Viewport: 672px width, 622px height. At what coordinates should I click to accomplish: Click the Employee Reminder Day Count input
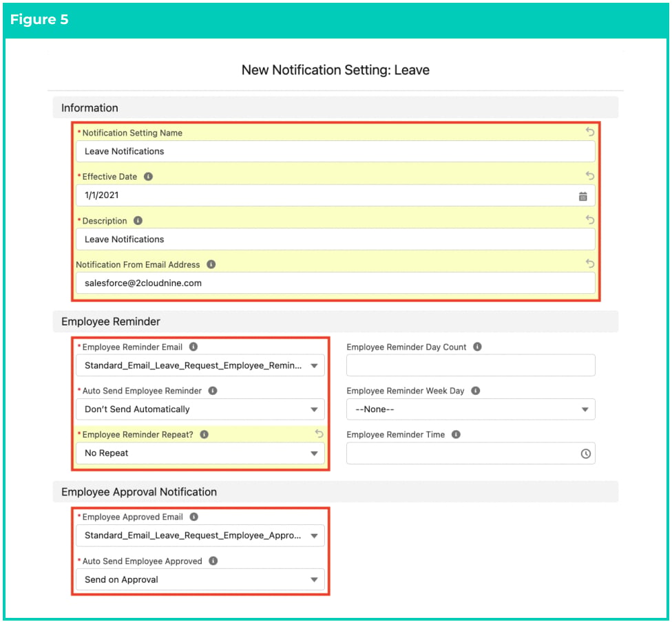pos(470,365)
